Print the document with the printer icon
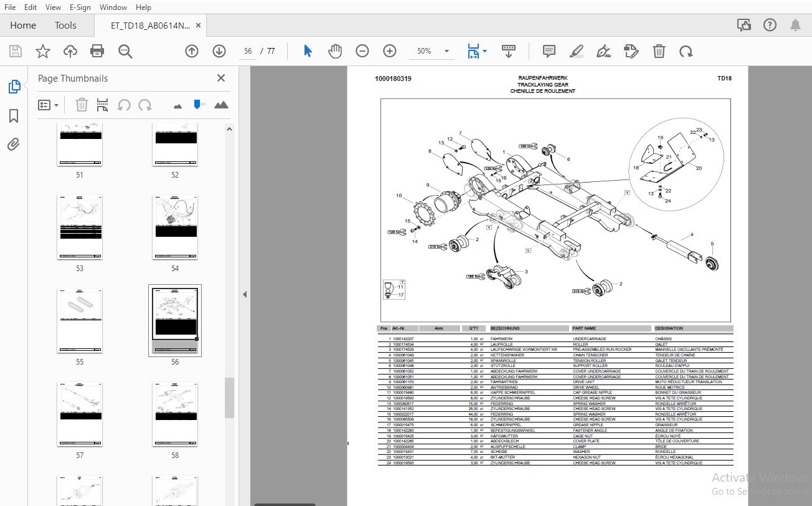 pos(97,51)
